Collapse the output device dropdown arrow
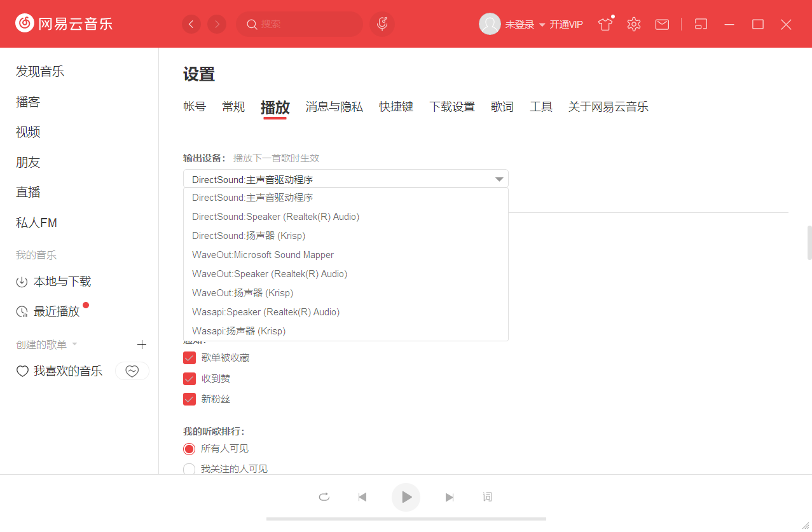Viewport: 812px width, 532px height. click(499, 179)
